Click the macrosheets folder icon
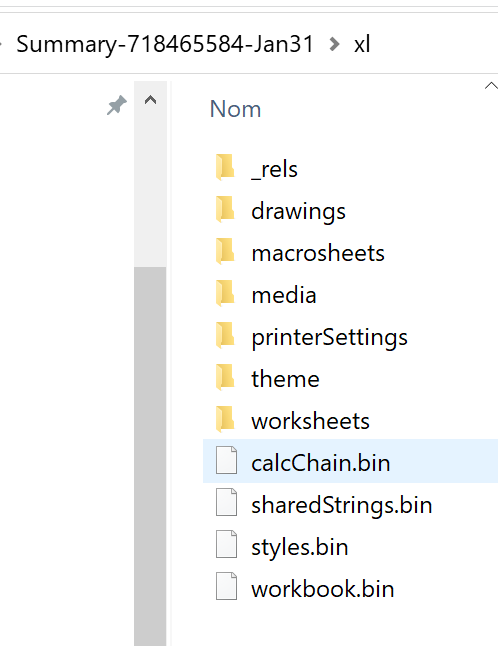 225,251
